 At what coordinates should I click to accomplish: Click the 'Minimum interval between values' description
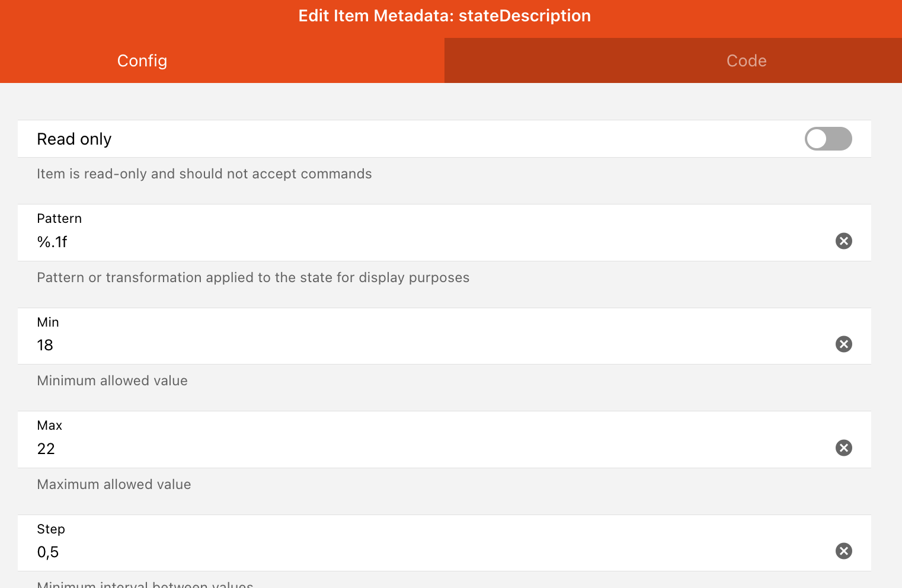pyautogui.click(x=145, y=584)
